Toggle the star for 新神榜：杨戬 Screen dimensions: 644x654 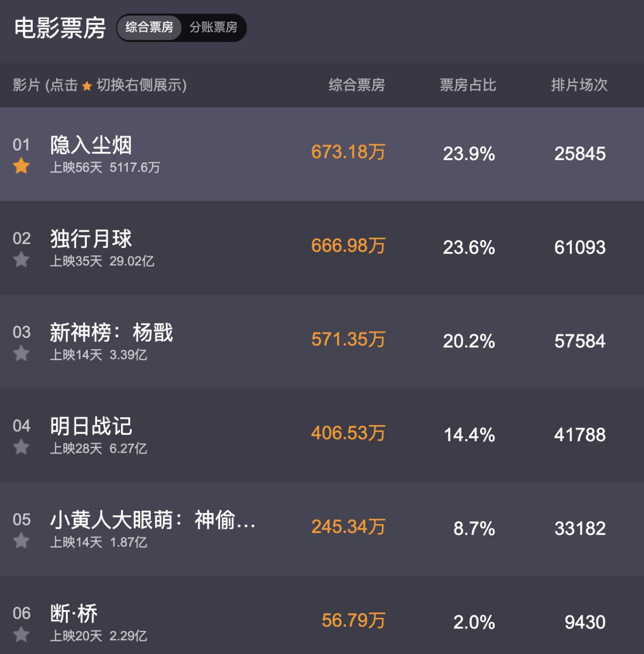point(21,354)
